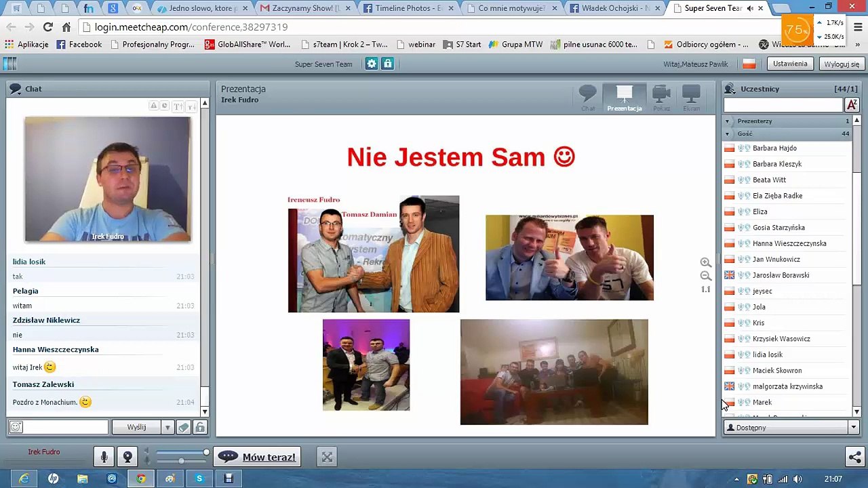Click the Ustawienia button
Viewport: 868px width, 488px height.
(x=790, y=64)
